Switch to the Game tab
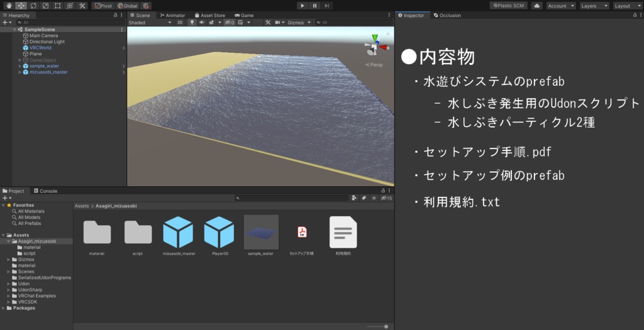 (x=244, y=15)
